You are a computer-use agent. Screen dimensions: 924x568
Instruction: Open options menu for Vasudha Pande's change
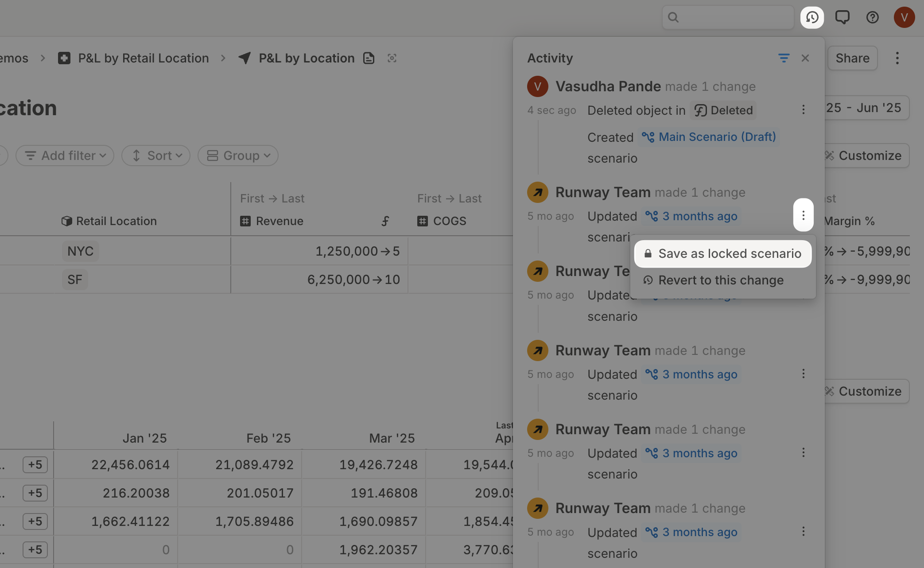[803, 110]
